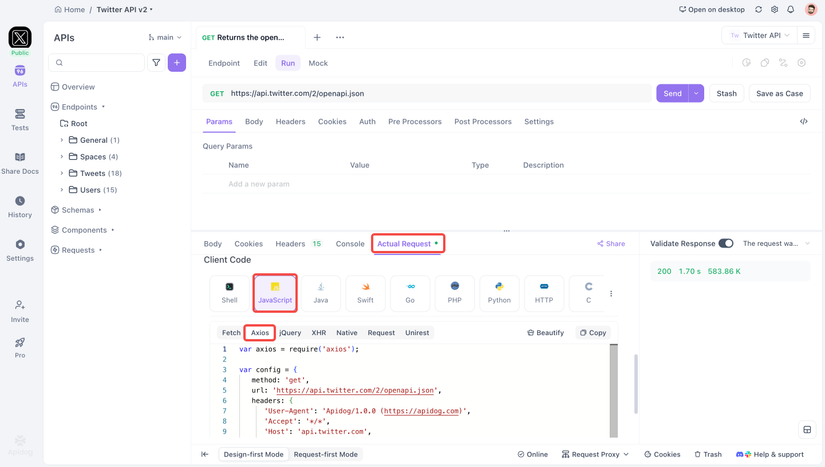The width and height of the screenshot is (825, 467).
Task: Click Save as Case button
Action: pyautogui.click(x=779, y=93)
